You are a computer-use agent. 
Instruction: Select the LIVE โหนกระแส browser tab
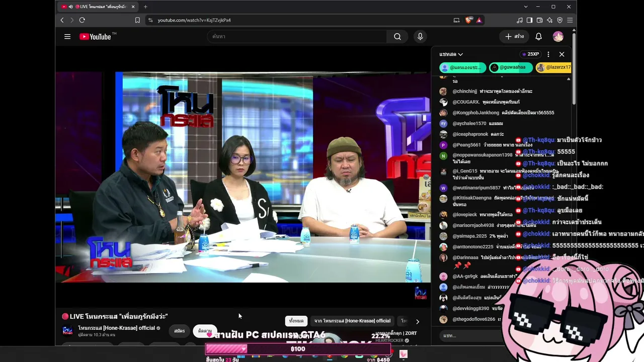pyautogui.click(x=98, y=7)
